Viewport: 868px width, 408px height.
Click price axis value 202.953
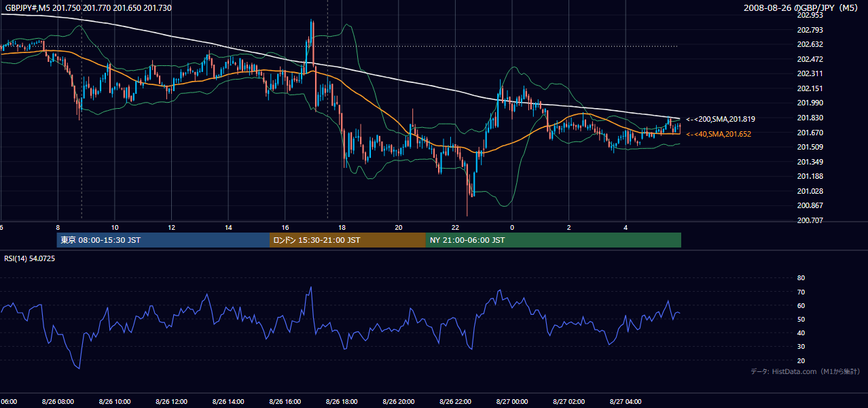[810, 15]
